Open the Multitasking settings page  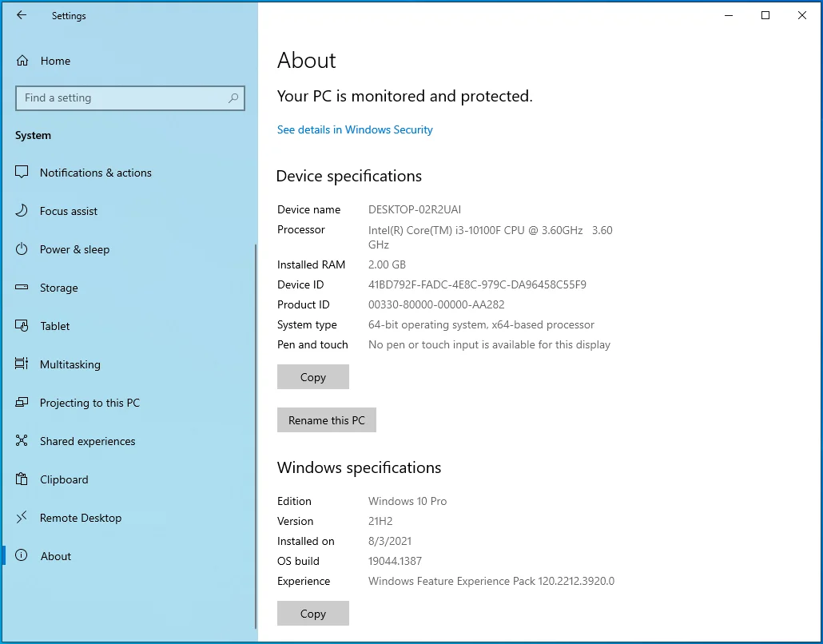coord(129,364)
